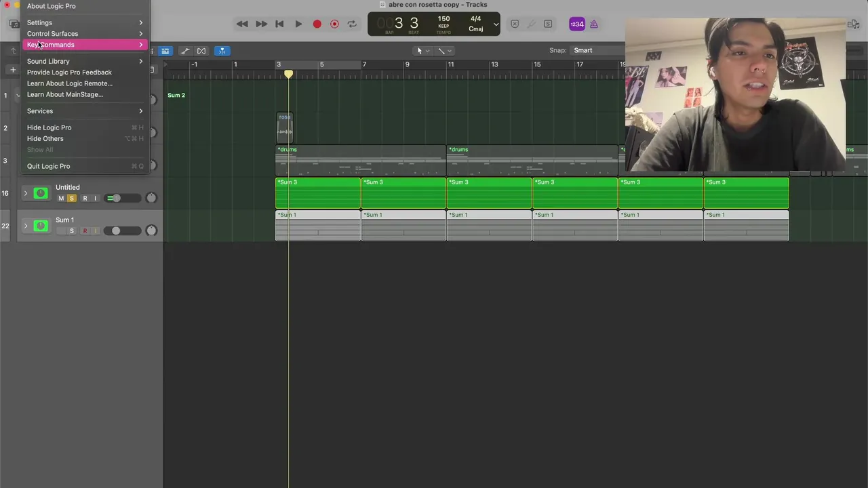Open the Sound Library submenu
Viewport: 868px width, 488px height.
pyautogui.click(x=85, y=61)
